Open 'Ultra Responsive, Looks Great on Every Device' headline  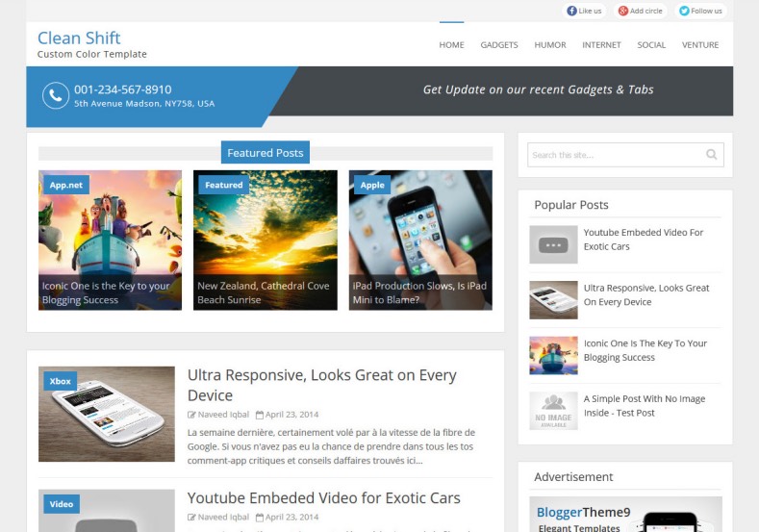pyautogui.click(x=322, y=386)
